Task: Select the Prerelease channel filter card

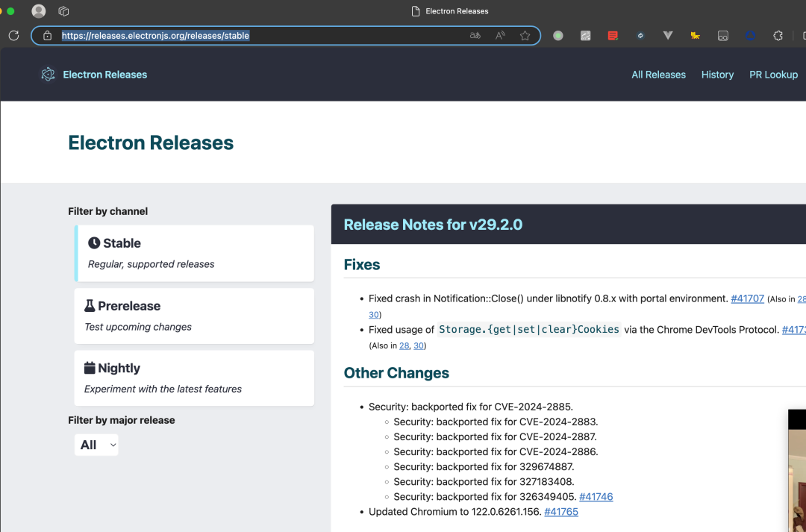Action: (194, 316)
